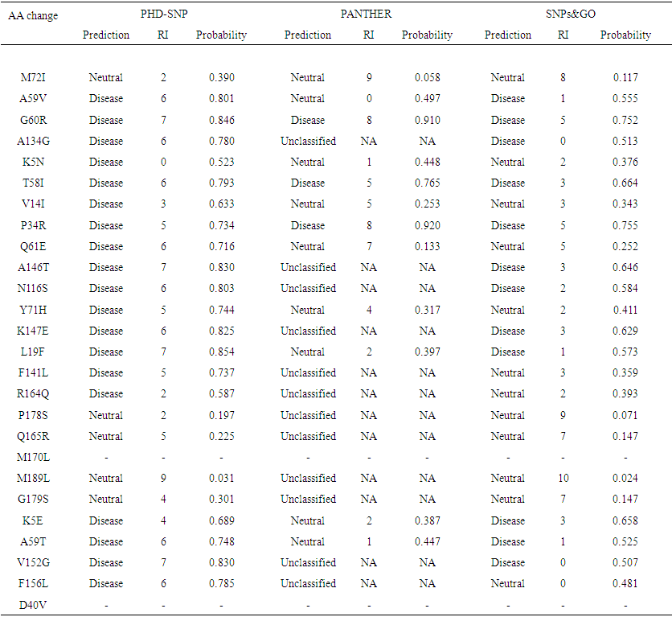
Task: Click the V152G row label
Action: click(x=33, y=562)
